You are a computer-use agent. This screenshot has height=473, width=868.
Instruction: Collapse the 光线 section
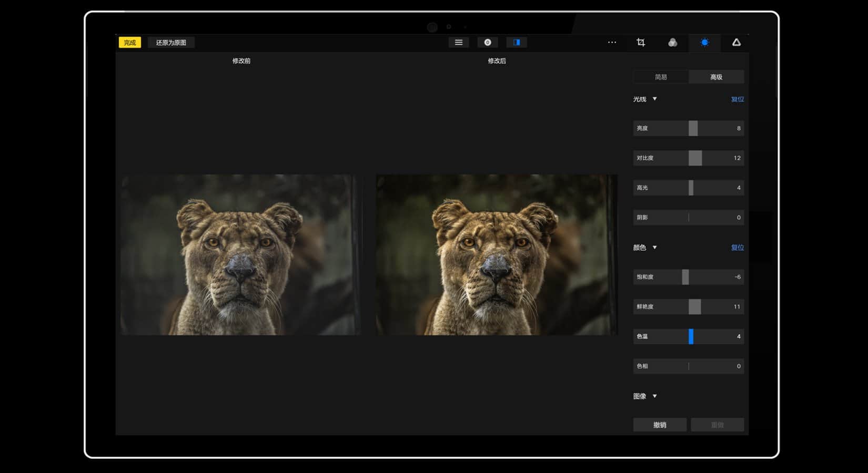tap(654, 99)
